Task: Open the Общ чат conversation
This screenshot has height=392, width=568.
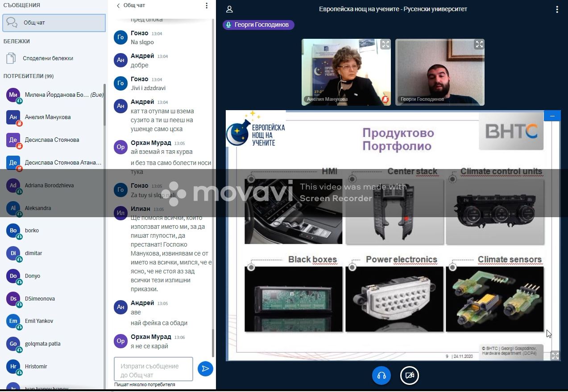Action: pyautogui.click(x=54, y=23)
